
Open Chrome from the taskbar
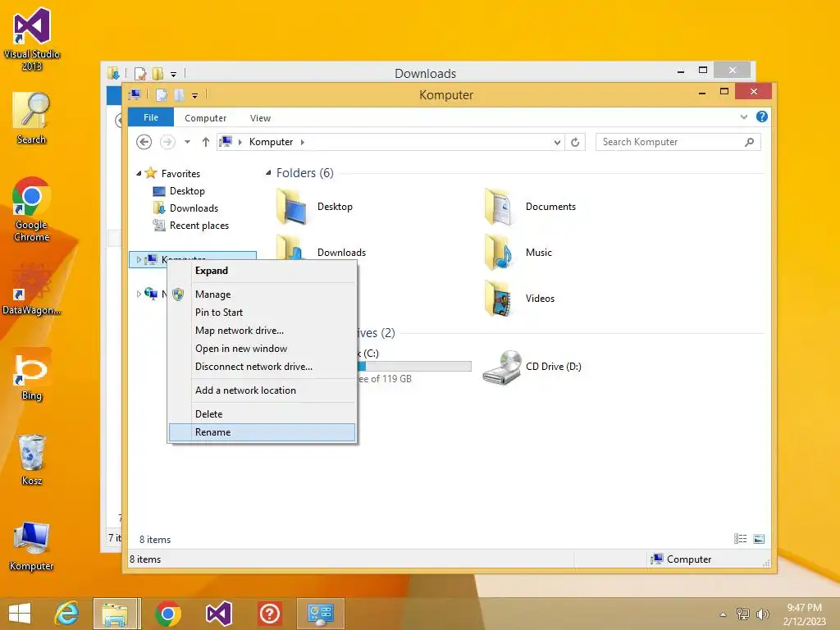pyautogui.click(x=167, y=614)
